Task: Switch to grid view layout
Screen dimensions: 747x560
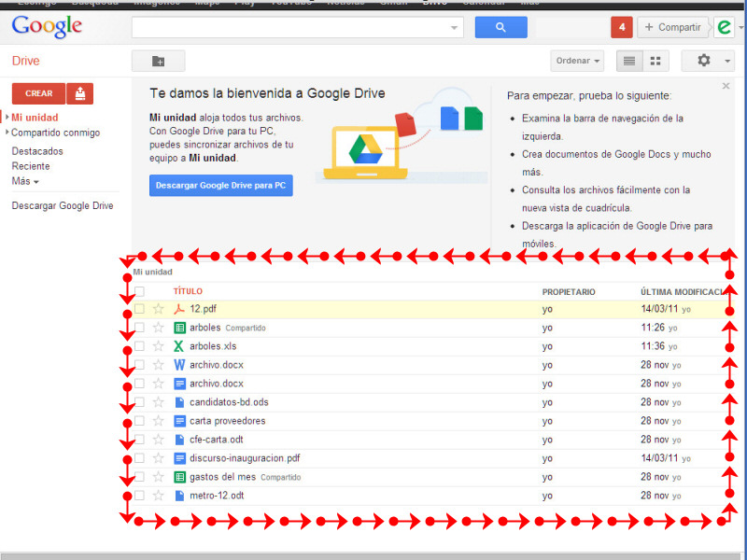Action: pyautogui.click(x=655, y=61)
